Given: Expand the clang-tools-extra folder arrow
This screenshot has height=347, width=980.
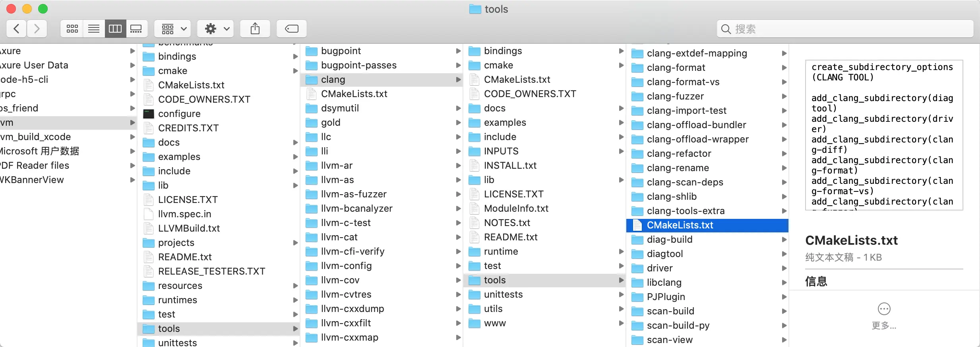Looking at the screenshot, I should (x=784, y=211).
